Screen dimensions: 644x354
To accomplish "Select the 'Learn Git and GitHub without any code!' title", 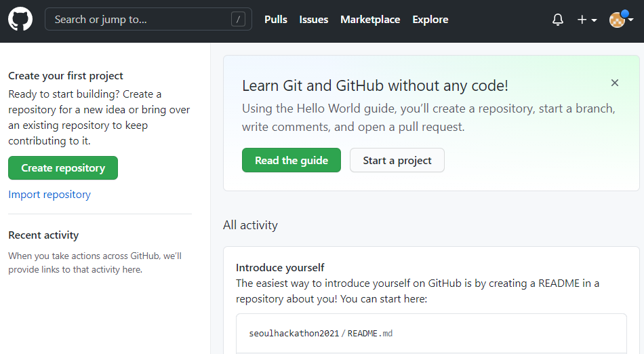I will coord(375,86).
